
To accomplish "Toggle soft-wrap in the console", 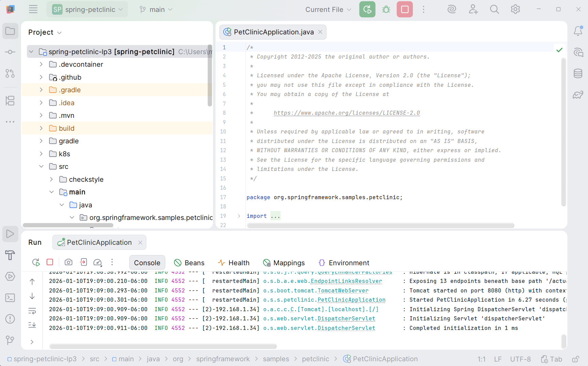I will [x=32, y=311].
